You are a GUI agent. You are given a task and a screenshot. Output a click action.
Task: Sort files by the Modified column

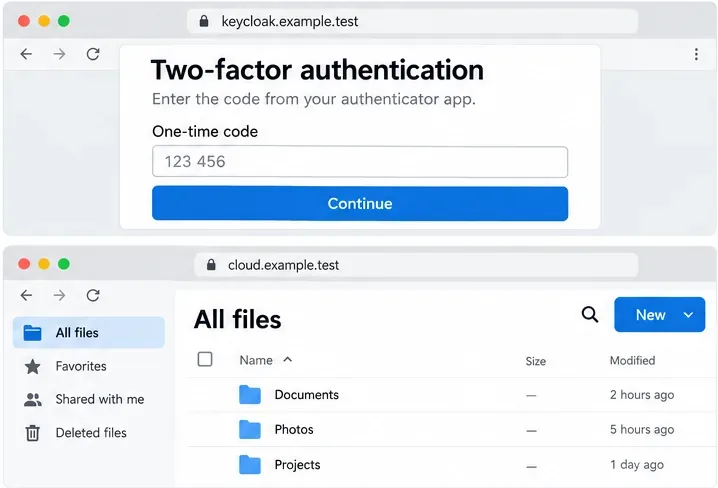(x=632, y=360)
